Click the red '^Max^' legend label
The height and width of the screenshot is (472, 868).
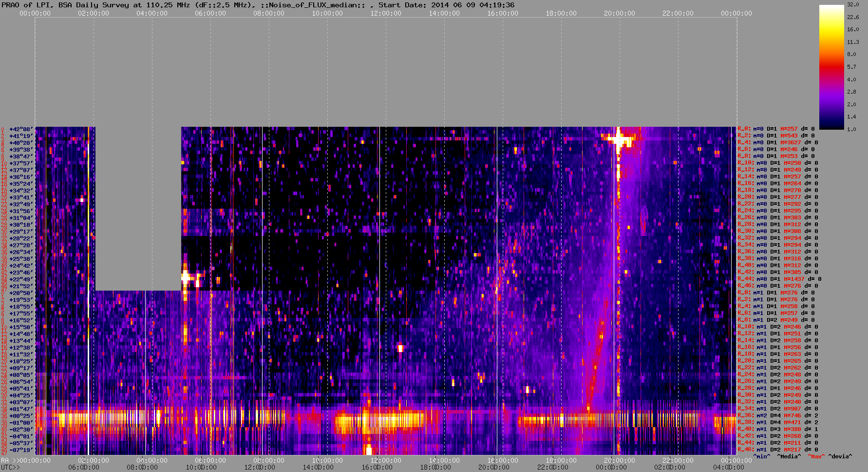[816, 457]
